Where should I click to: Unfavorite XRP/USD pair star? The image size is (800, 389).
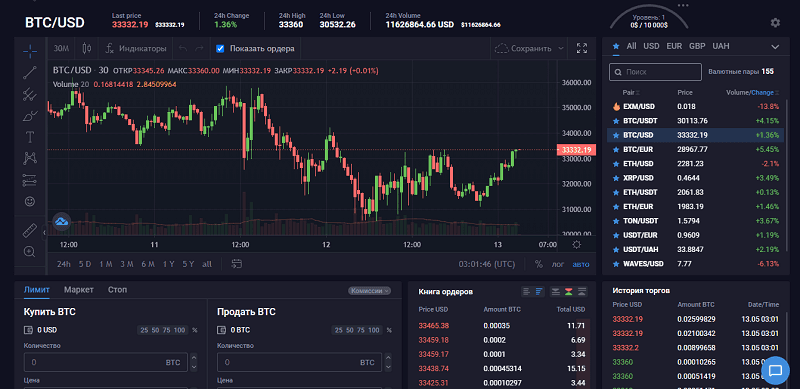[x=616, y=178]
